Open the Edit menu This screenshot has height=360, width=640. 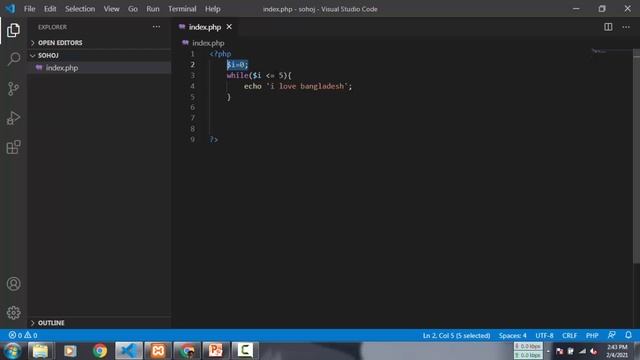point(50,9)
